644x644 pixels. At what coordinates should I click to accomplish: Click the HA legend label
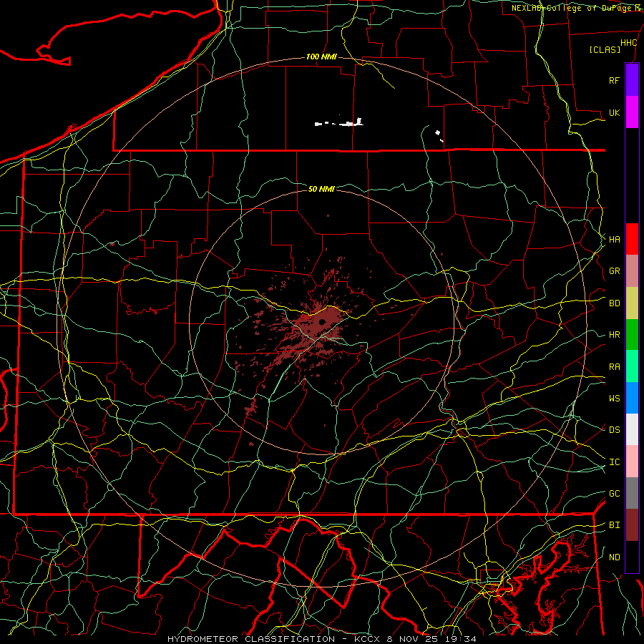coord(614,239)
